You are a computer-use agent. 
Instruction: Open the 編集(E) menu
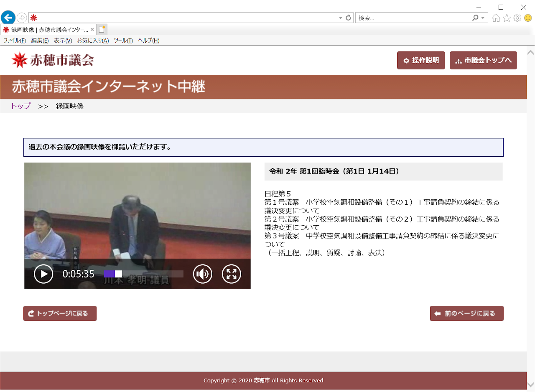(40, 41)
